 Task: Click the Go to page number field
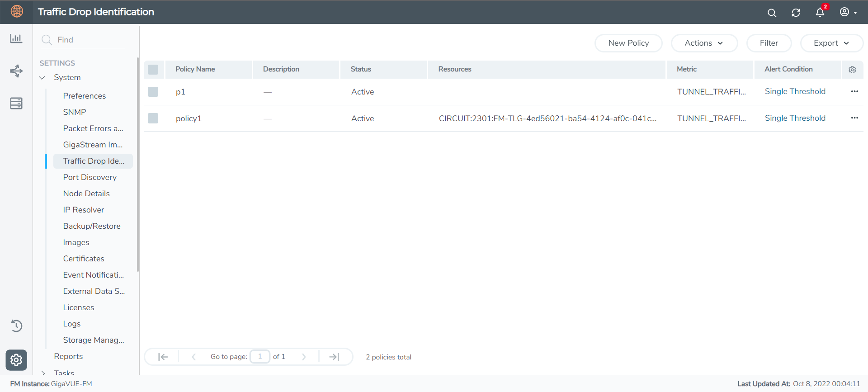point(260,357)
